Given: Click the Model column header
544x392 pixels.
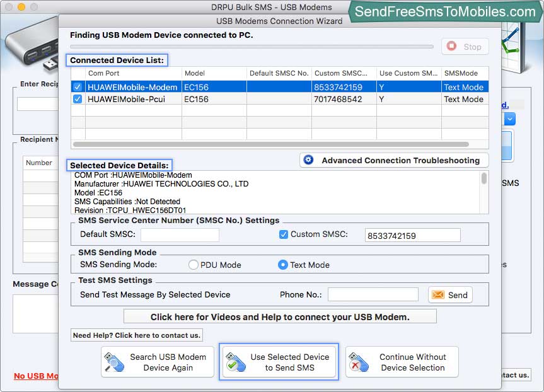Looking at the screenshot, I should (x=214, y=73).
